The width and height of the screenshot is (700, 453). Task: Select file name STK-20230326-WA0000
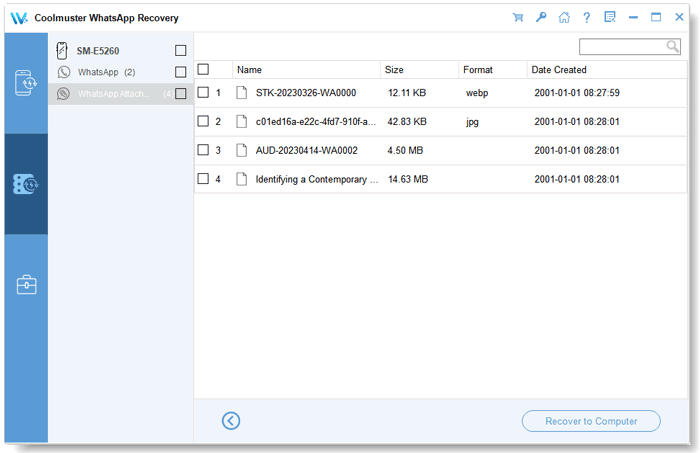click(x=306, y=93)
